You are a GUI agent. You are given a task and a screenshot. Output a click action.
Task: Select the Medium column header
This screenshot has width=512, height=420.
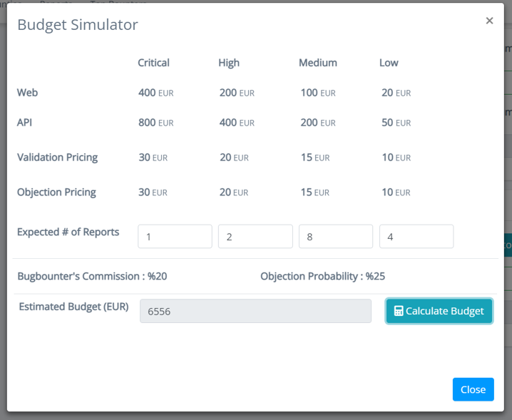click(318, 63)
